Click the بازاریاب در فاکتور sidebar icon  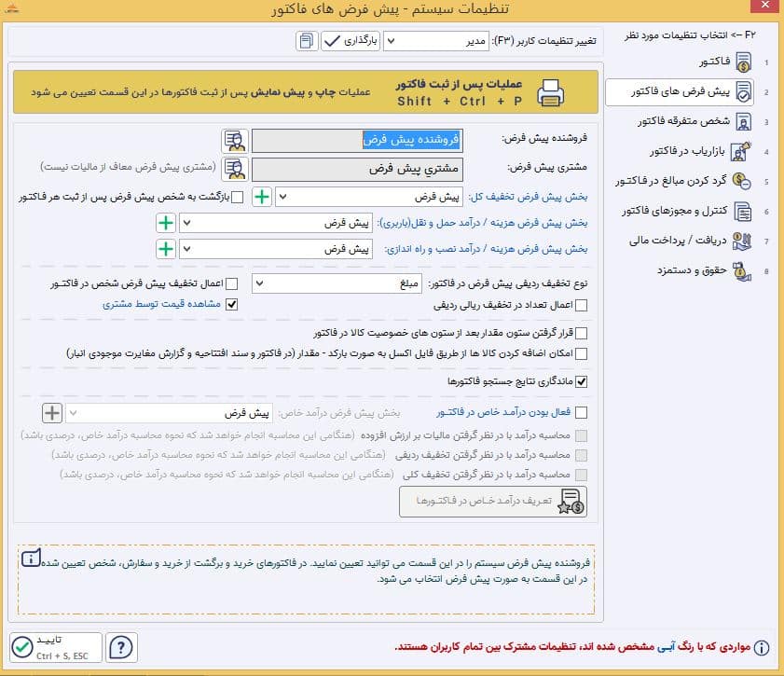coord(741,151)
